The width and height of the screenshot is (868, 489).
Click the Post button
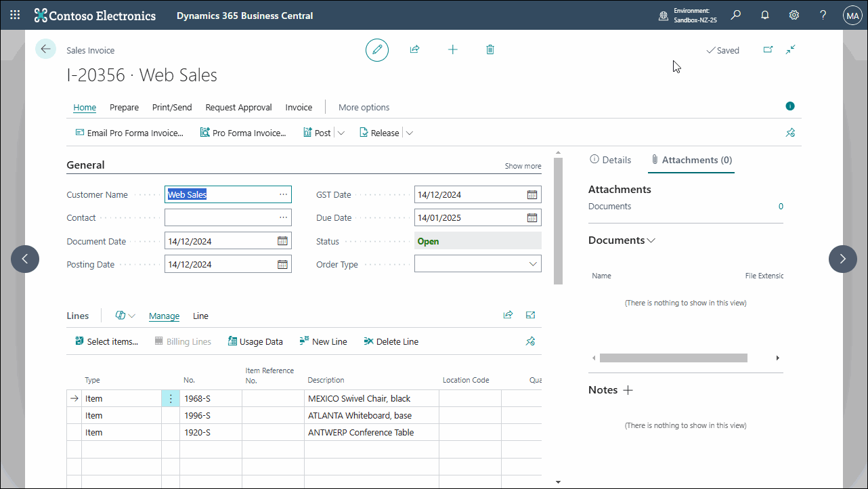(317, 133)
